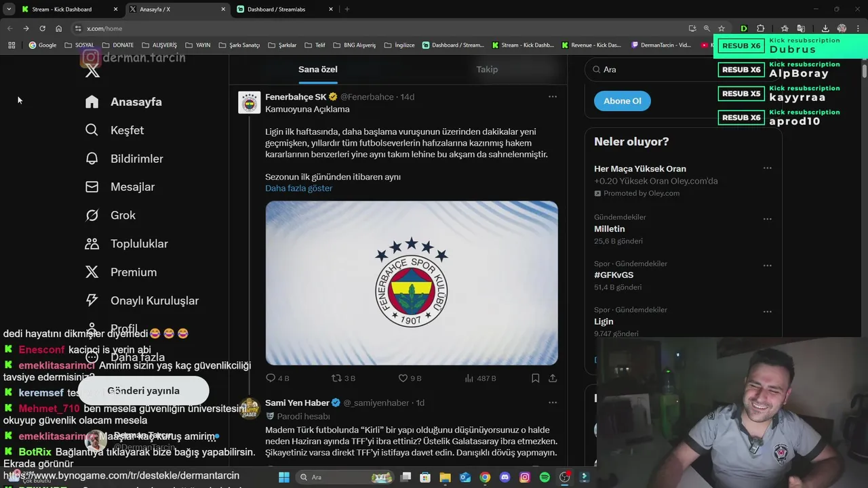
Task: Open Revenue - Kick Dashboard bookmark
Action: pos(591,45)
